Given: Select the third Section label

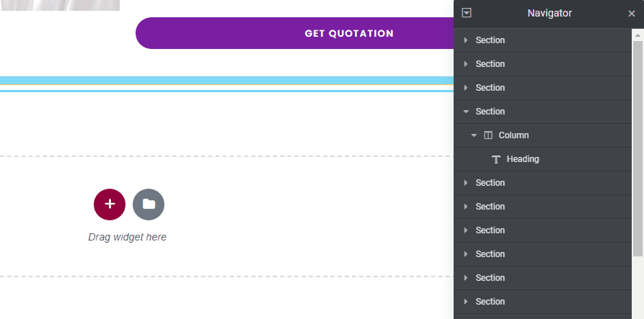Looking at the screenshot, I should tap(490, 88).
